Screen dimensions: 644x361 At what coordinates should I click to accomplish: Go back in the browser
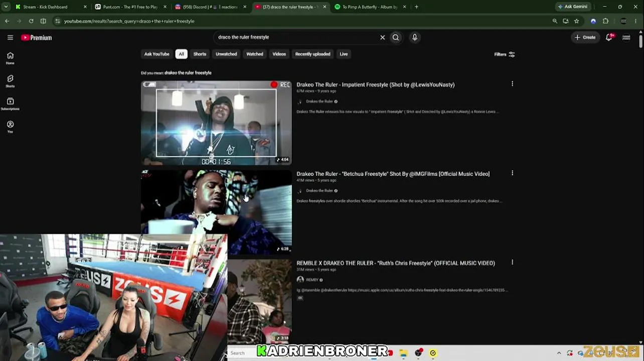tap(7, 21)
